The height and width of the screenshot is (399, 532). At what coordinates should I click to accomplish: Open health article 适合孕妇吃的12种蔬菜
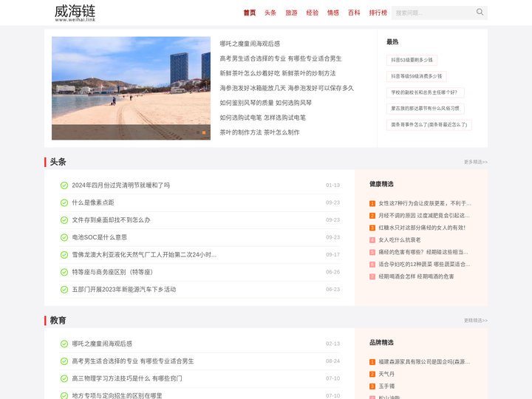(424, 265)
